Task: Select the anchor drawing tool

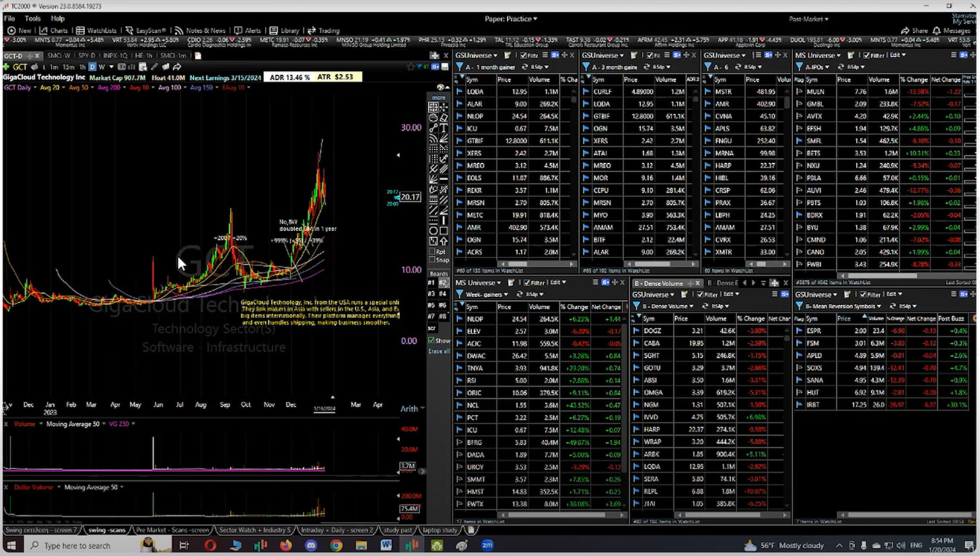Action: click(x=444, y=158)
